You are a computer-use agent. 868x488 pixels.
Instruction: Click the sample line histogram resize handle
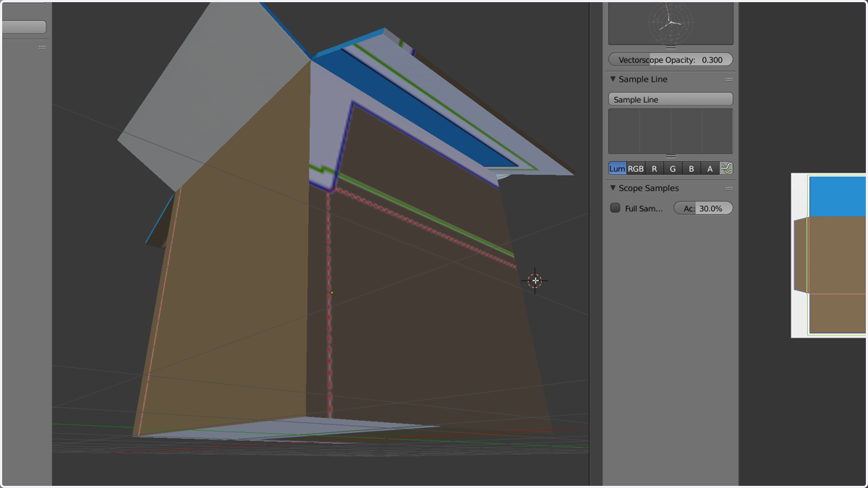point(671,155)
